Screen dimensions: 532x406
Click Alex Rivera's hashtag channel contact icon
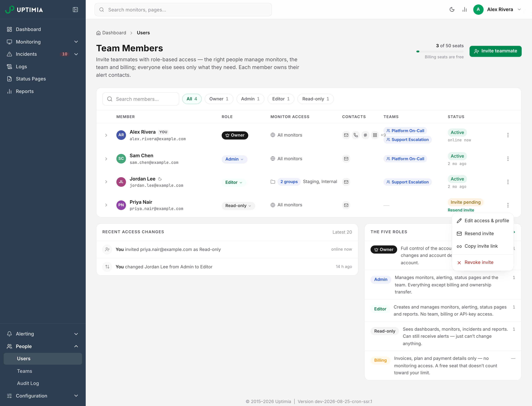[365, 135]
